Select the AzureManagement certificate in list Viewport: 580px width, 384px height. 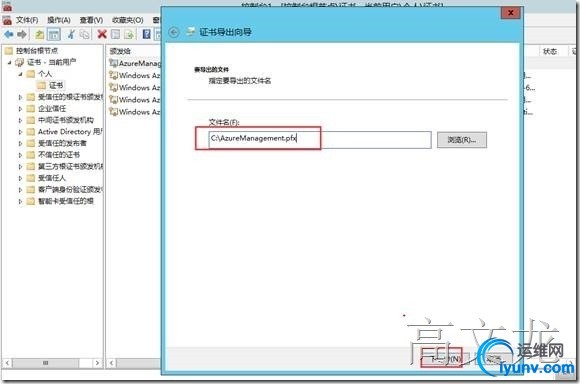(x=136, y=63)
